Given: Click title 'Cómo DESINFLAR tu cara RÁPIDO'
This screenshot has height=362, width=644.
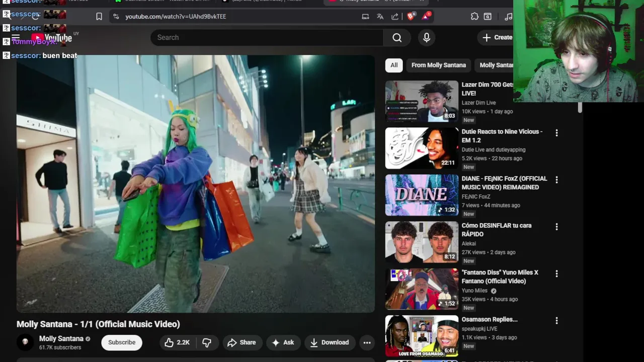Looking at the screenshot, I should coord(497,230).
